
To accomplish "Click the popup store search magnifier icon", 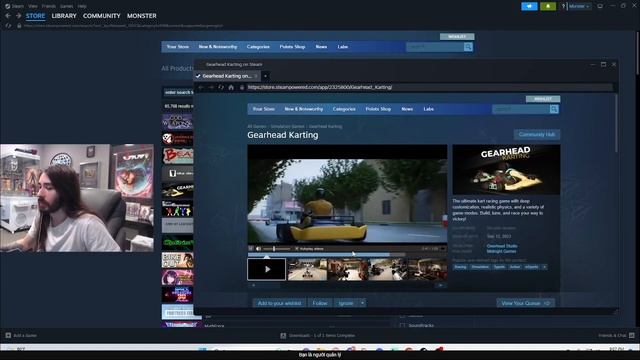I will click(554, 109).
